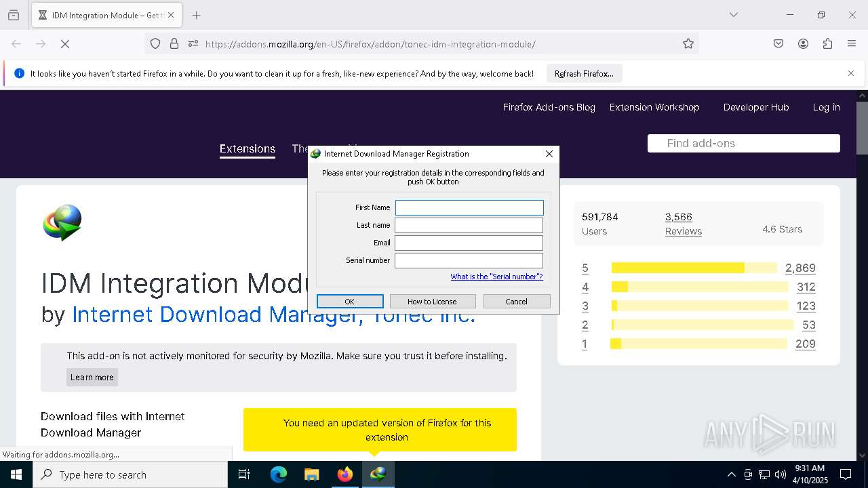The height and width of the screenshot is (488, 868).
Task: Select the Extensions tab on add-ons site
Action: [x=247, y=148]
